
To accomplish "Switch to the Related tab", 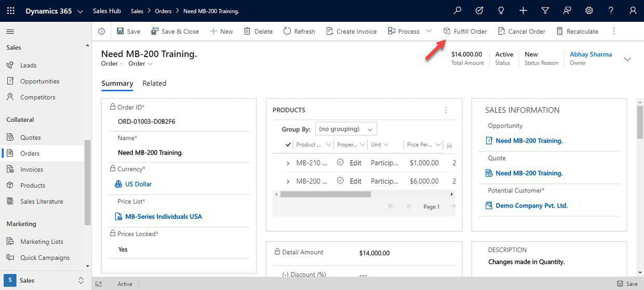I will (154, 84).
